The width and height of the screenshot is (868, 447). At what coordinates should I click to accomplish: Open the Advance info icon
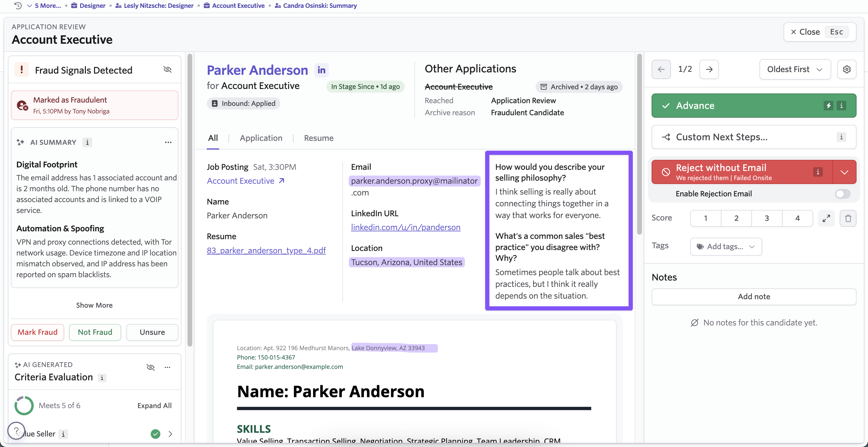pos(841,106)
